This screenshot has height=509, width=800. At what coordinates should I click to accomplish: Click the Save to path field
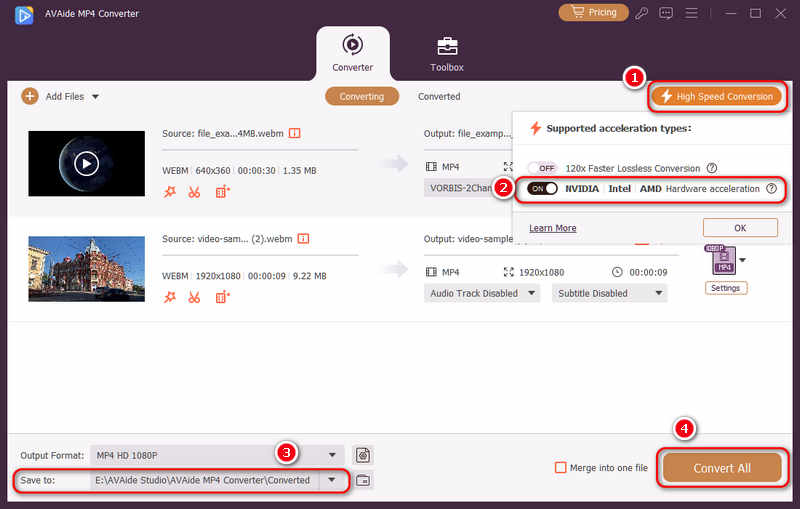(x=205, y=480)
